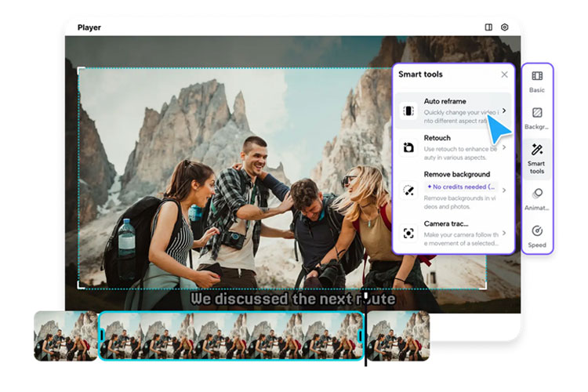Expand the Retouch option chevron
This screenshot has width=588, height=392.
tap(504, 147)
